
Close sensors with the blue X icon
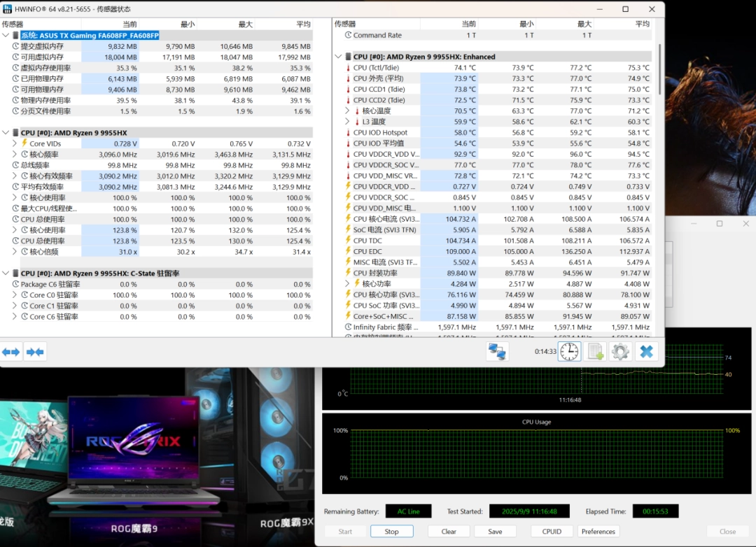point(647,351)
